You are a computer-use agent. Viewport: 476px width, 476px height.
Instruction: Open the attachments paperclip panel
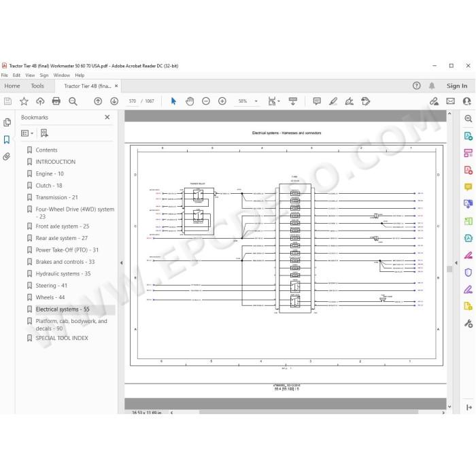(x=7, y=156)
